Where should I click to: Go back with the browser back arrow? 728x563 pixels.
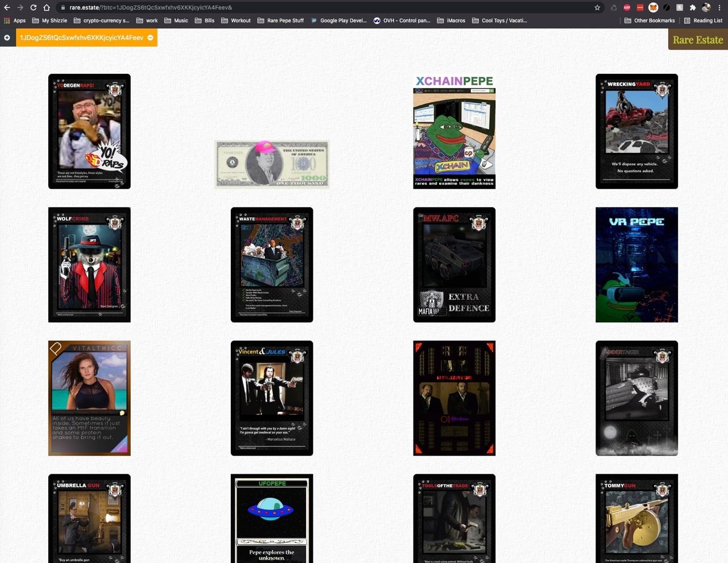point(7,7)
